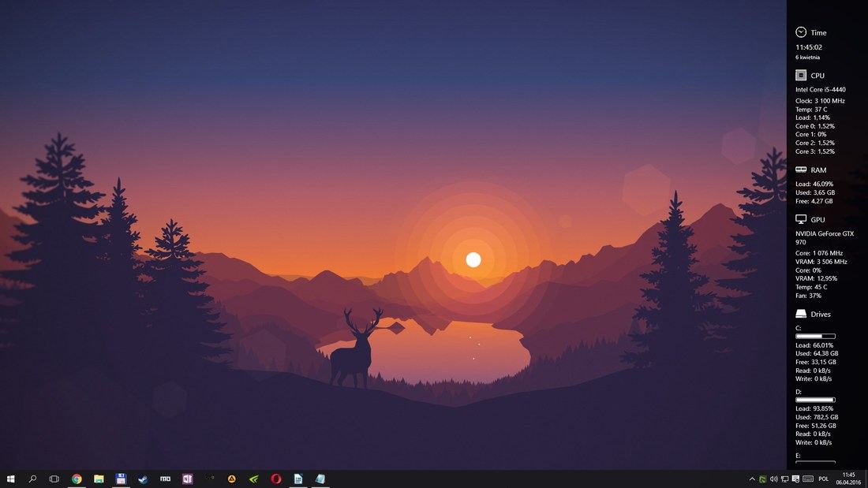Click 'Core 1: 0%' line
This screenshot has height=488, width=868.
pos(810,135)
